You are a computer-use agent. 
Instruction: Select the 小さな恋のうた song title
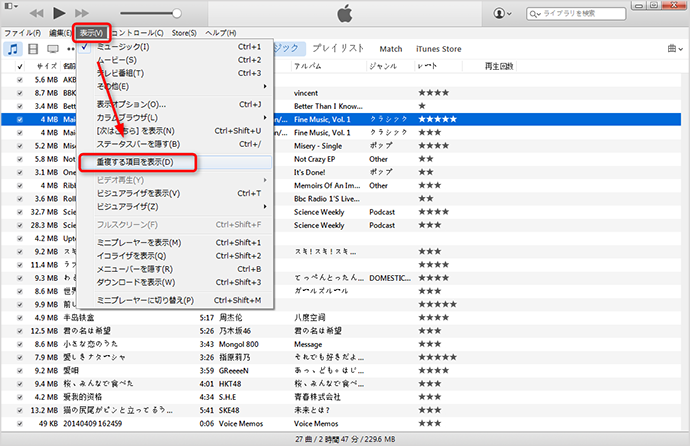[90, 344]
